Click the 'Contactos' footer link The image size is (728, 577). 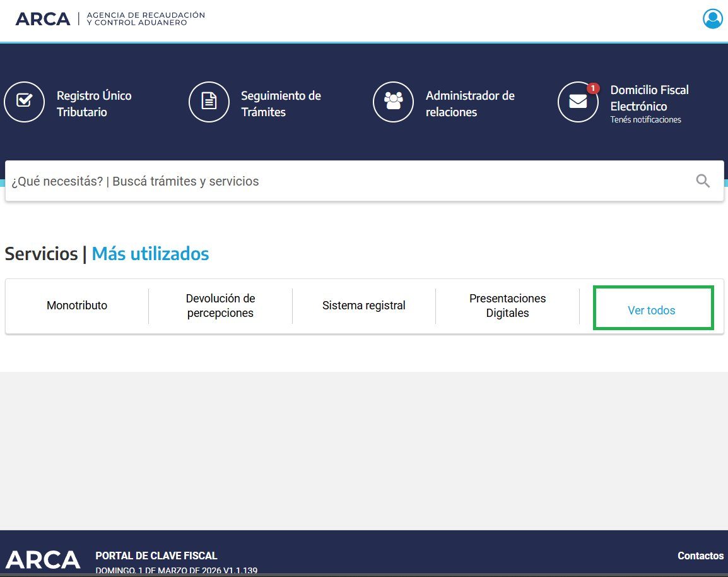pos(701,556)
